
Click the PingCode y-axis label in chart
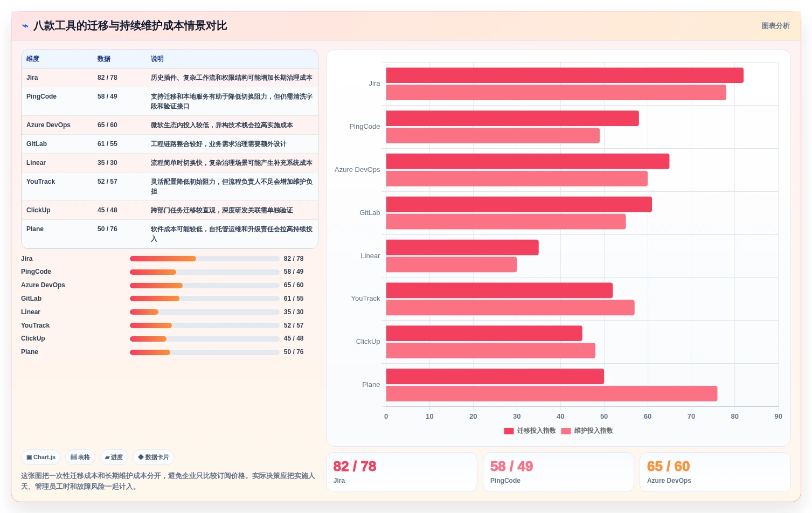[x=365, y=127]
